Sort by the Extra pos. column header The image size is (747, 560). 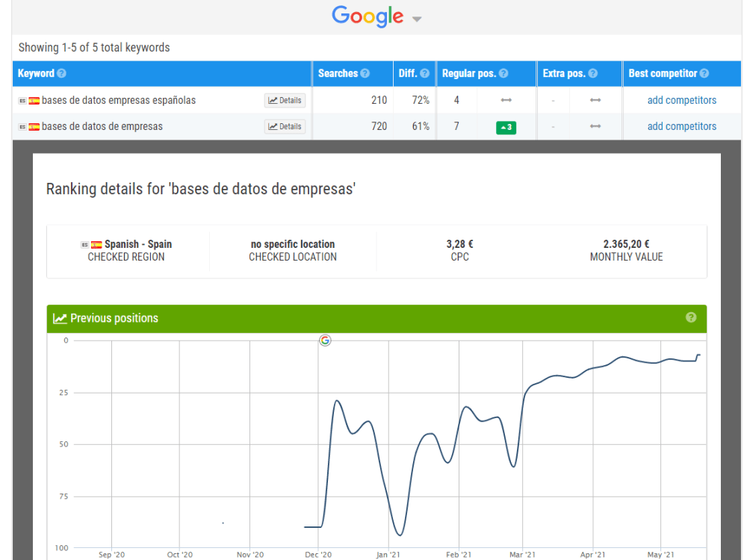[x=564, y=73]
